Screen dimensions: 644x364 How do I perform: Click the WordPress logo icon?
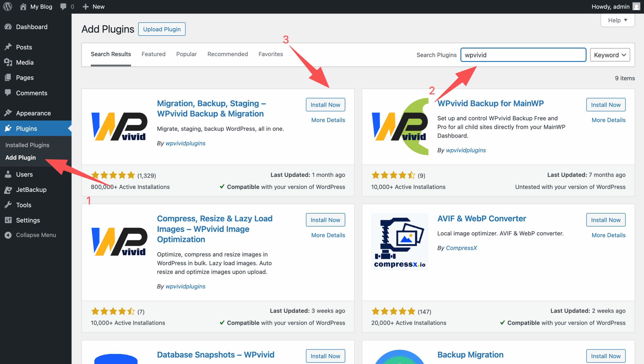(x=8, y=7)
